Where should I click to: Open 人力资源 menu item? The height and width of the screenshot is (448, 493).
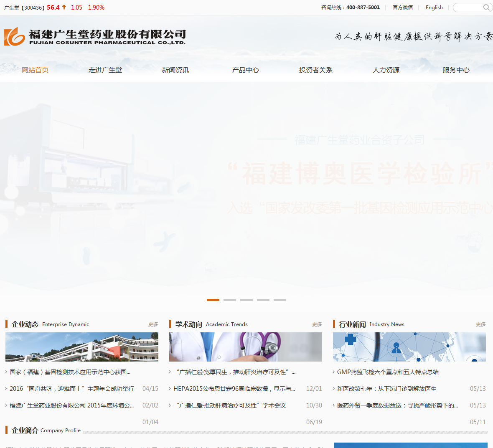[386, 70]
